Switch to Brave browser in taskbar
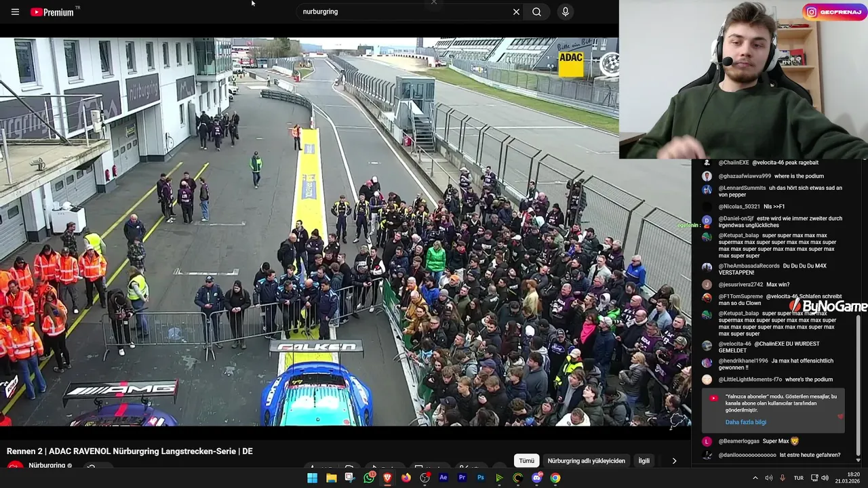This screenshot has height=488, width=868. point(387,478)
